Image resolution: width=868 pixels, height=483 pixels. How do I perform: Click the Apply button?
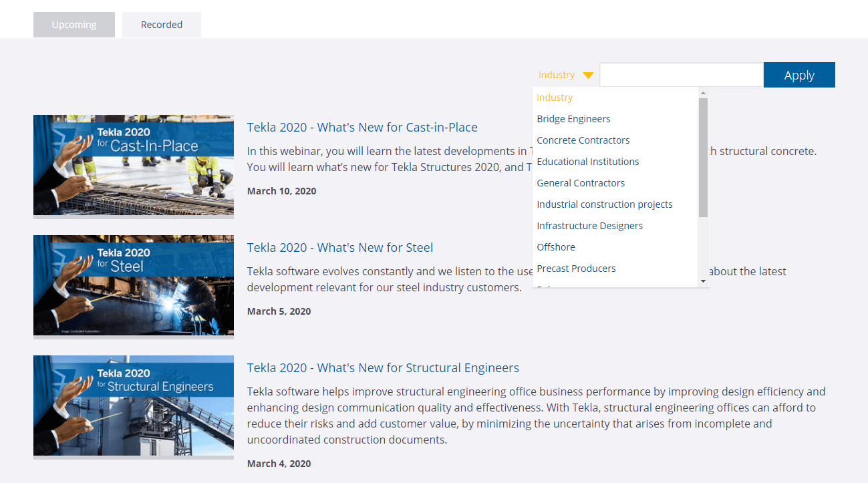tap(799, 75)
